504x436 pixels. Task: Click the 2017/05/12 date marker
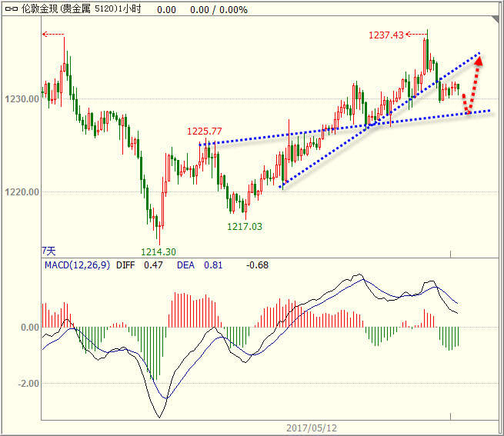click(x=312, y=428)
